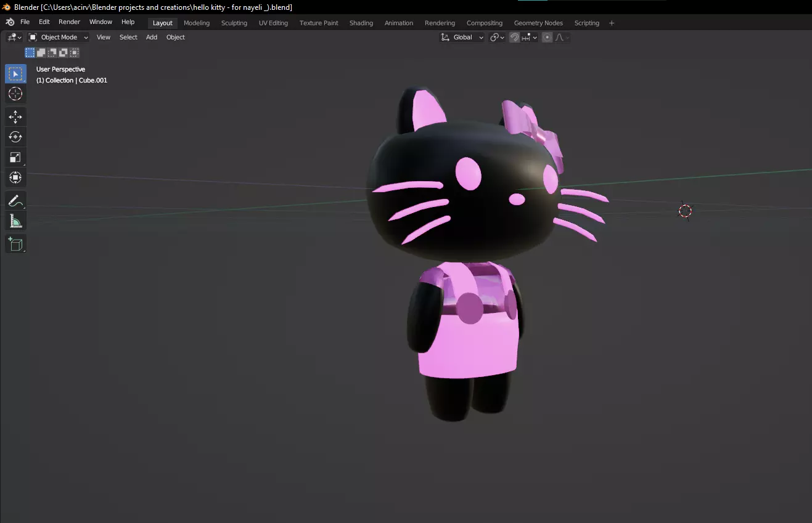Image resolution: width=812 pixels, height=523 pixels.
Task: Select the Select Box tool
Action: pos(15,74)
